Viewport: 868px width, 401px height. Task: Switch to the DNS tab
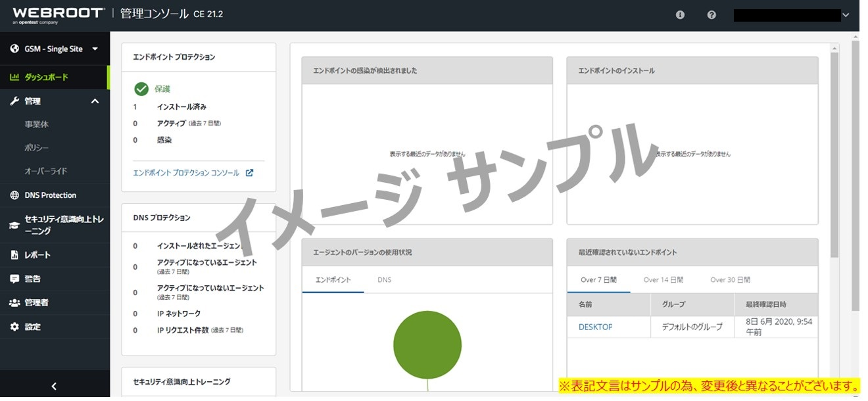pyautogui.click(x=384, y=280)
